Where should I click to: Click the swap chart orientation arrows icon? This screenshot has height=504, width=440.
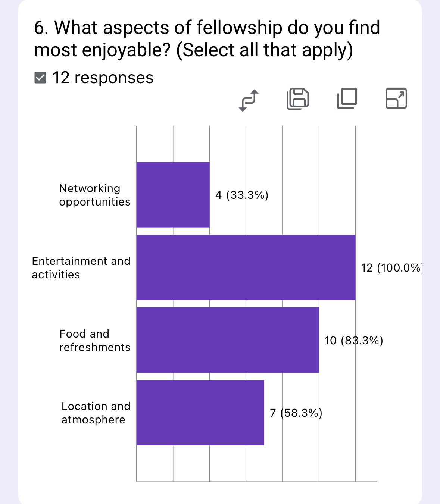tap(249, 100)
